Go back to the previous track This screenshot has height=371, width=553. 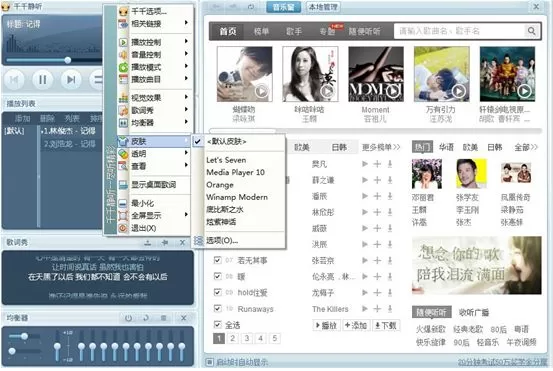click(14, 80)
